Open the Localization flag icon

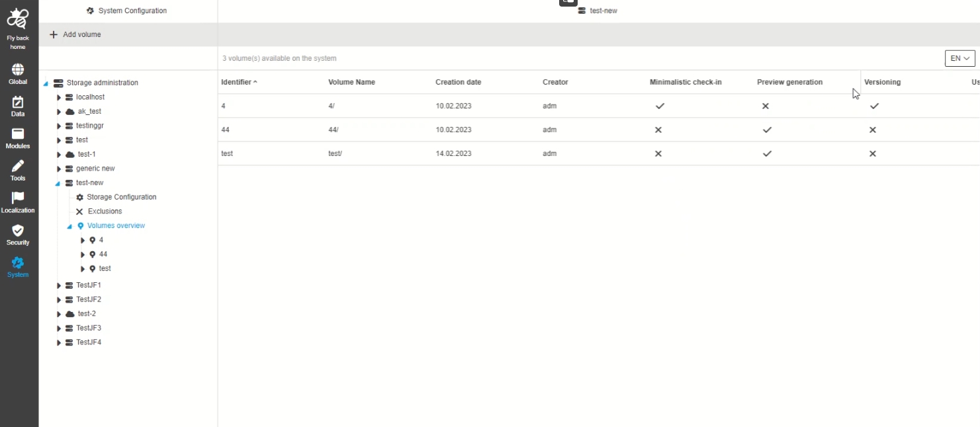pos(18,198)
